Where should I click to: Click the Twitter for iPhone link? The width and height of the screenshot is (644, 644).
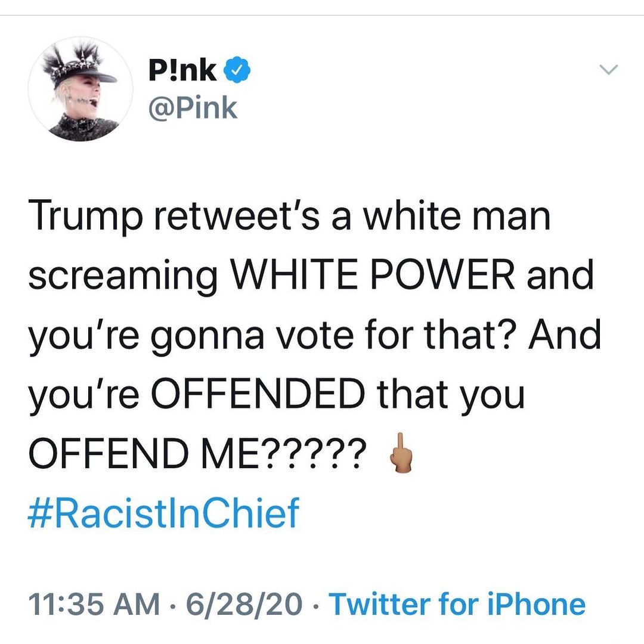[x=457, y=604]
